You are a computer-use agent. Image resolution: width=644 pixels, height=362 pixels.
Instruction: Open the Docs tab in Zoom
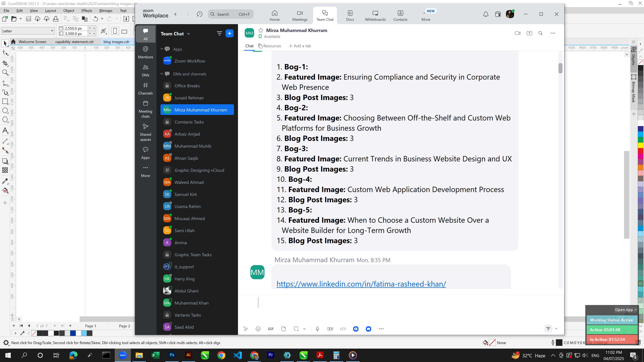(x=350, y=16)
